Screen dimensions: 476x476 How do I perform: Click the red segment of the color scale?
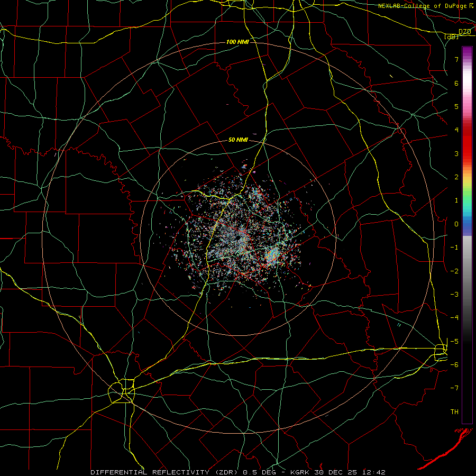coord(467,143)
